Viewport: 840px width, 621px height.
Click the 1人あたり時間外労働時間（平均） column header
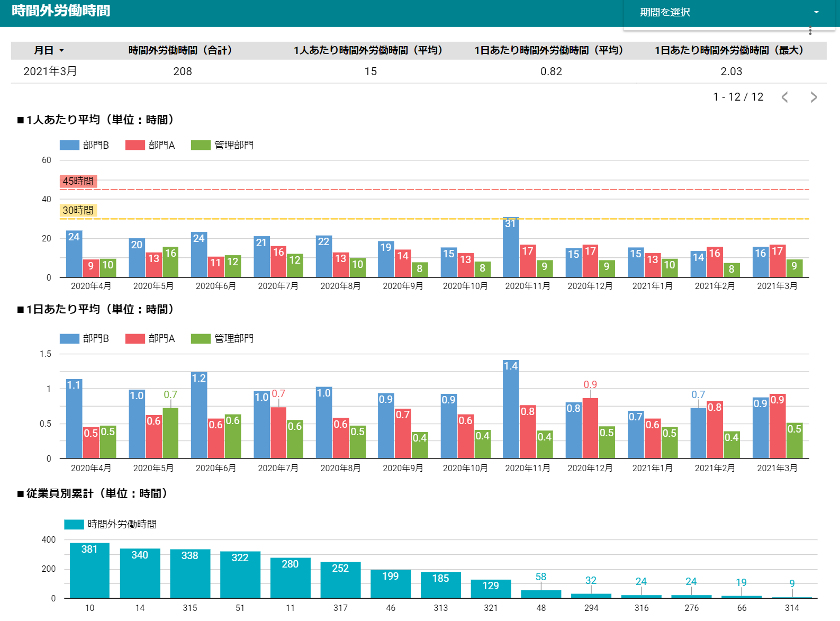[368, 50]
